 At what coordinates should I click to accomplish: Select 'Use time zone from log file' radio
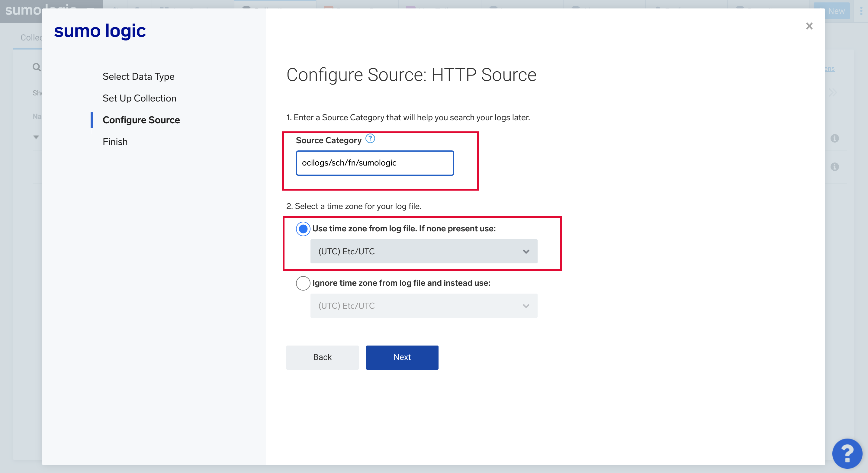[x=303, y=229]
